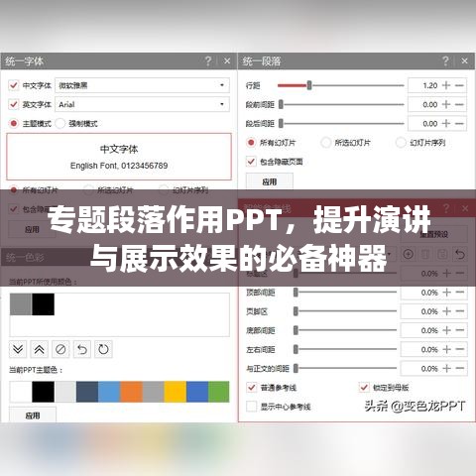Toggle the 锁定到母版 checkbox
476x476 pixels.
pos(364,388)
